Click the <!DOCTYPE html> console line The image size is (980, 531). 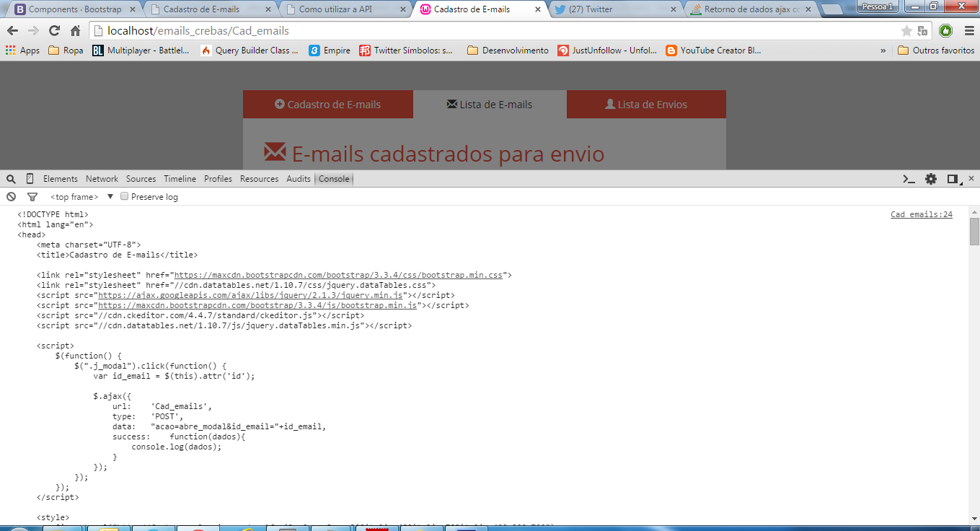53,214
